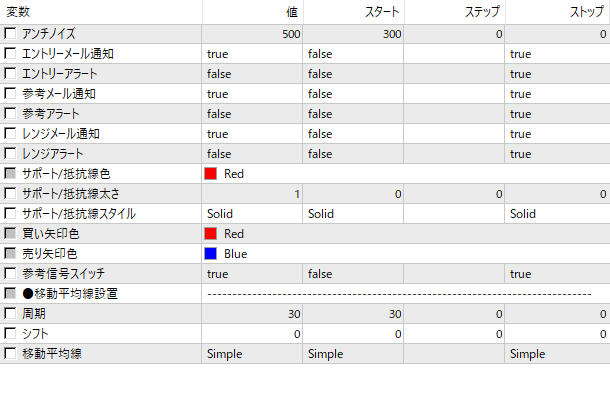Enable the 移動平均線 checkbox
This screenshot has width=610, height=400.
[10, 354]
